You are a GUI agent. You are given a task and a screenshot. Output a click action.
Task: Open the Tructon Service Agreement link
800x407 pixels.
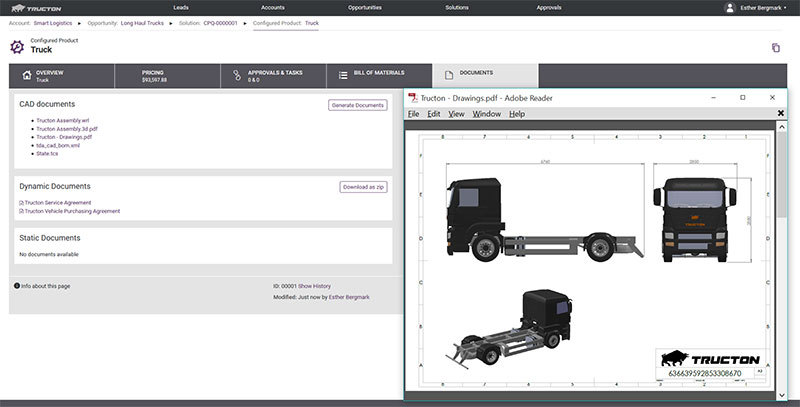click(x=57, y=203)
